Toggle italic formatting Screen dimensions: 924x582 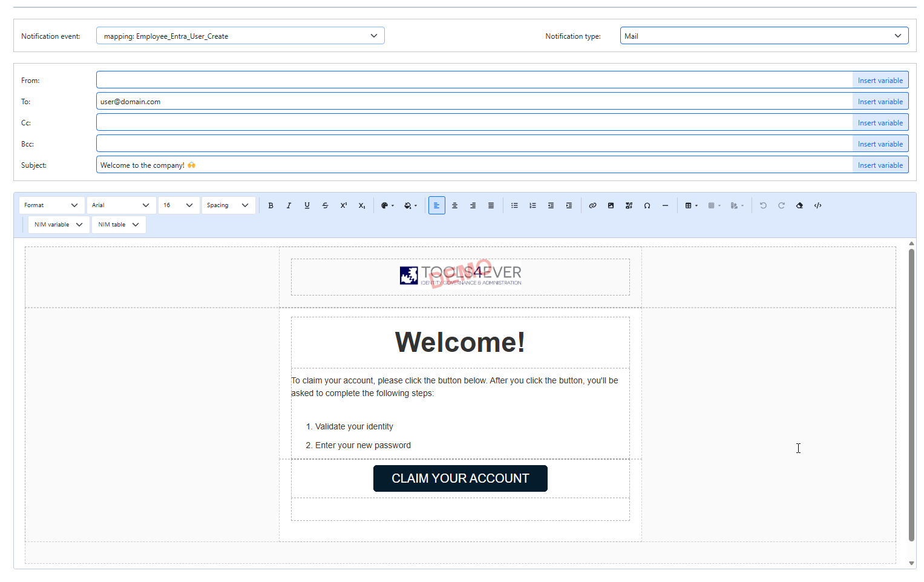point(289,205)
